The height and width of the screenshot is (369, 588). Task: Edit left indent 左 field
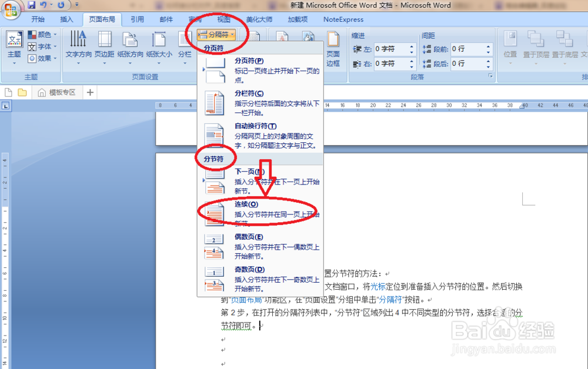(391, 49)
